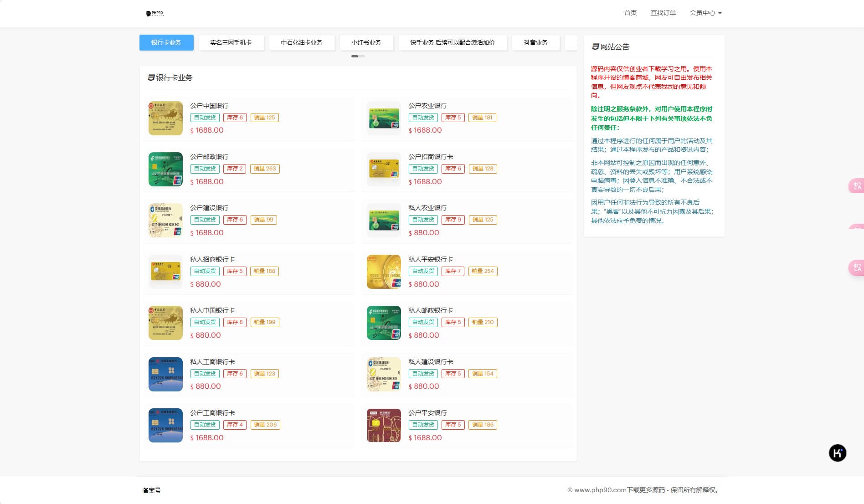
Task: Select the 银行卡业务 category tab
Action: pos(166,42)
